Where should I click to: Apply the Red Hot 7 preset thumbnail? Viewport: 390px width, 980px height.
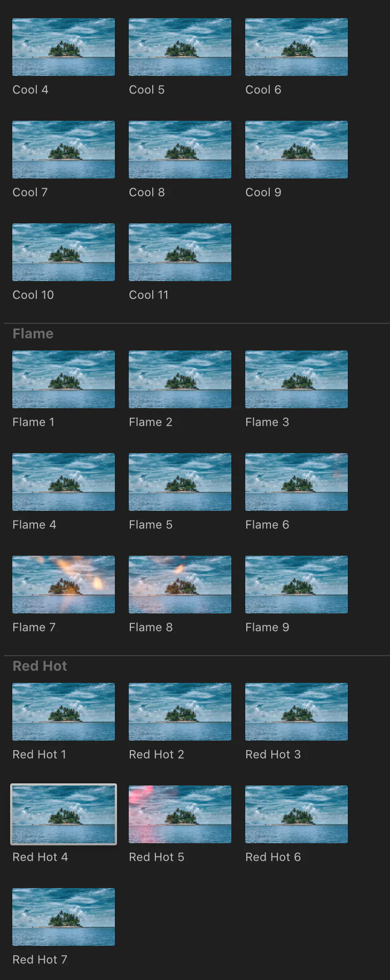(64, 917)
